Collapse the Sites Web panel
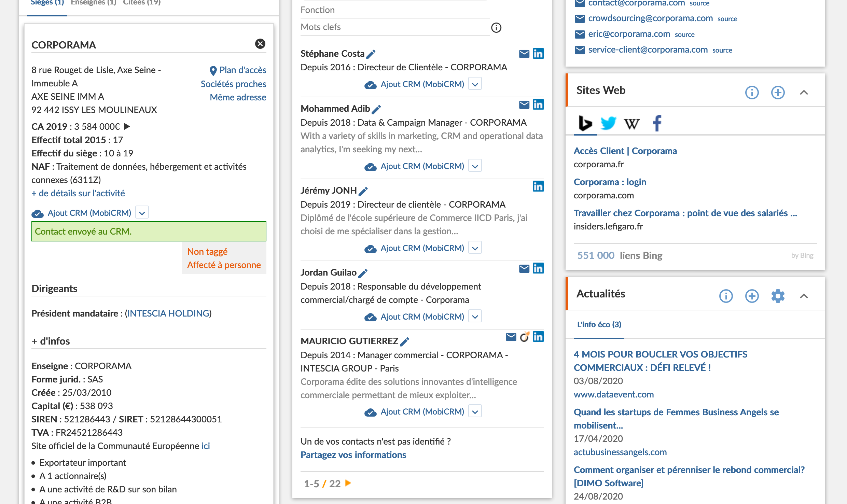The width and height of the screenshot is (847, 504). (804, 93)
